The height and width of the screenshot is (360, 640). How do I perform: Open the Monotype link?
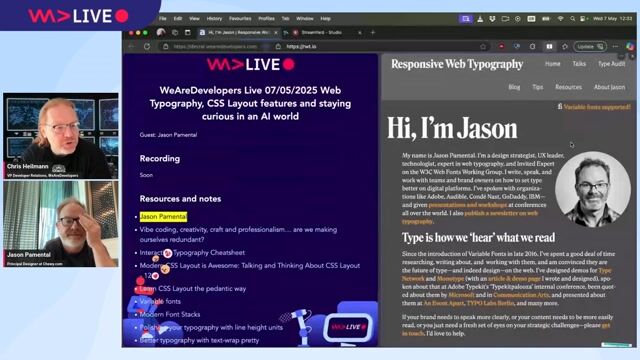(x=451, y=279)
